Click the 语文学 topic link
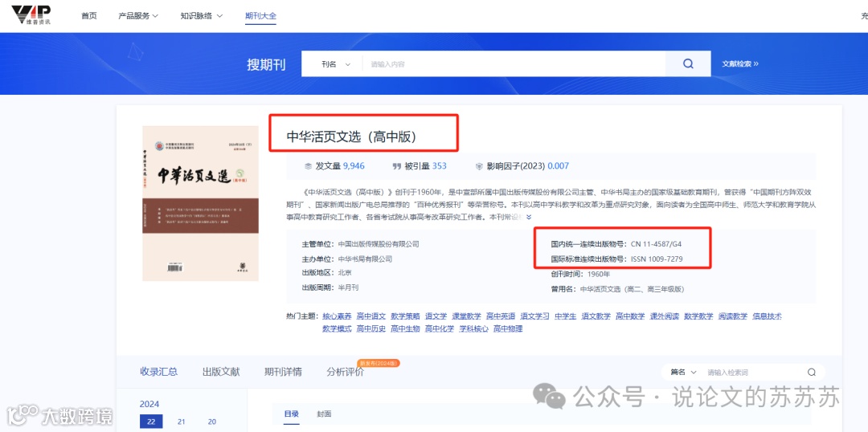Viewport: 868px width, 432px height. (x=436, y=316)
